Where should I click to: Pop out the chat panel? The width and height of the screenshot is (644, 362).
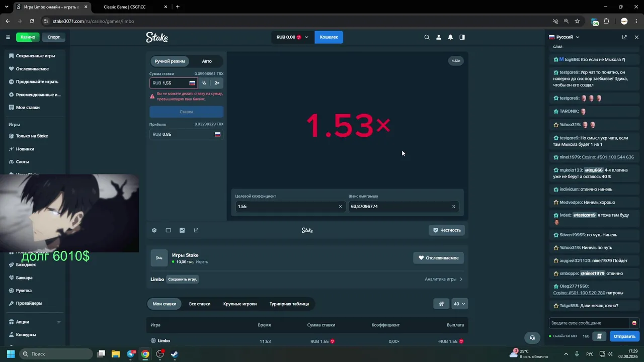pyautogui.click(x=624, y=37)
